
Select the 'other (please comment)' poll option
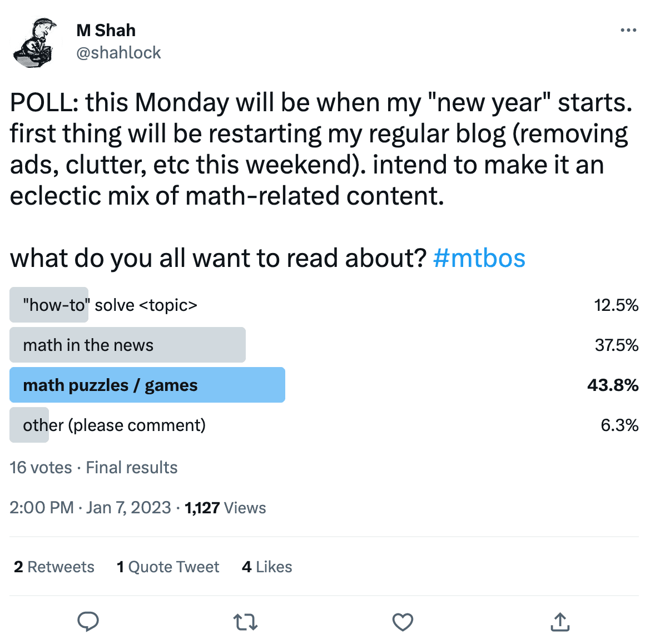114,425
